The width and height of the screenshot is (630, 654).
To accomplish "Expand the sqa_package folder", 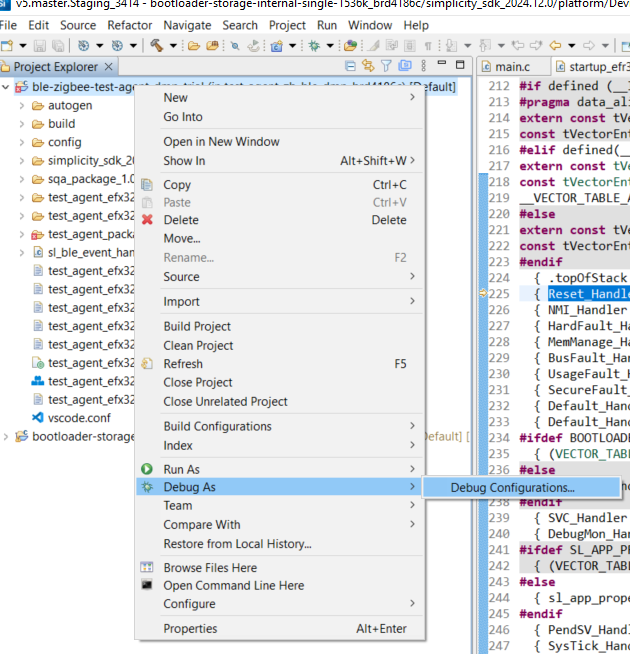I will (22, 179).
